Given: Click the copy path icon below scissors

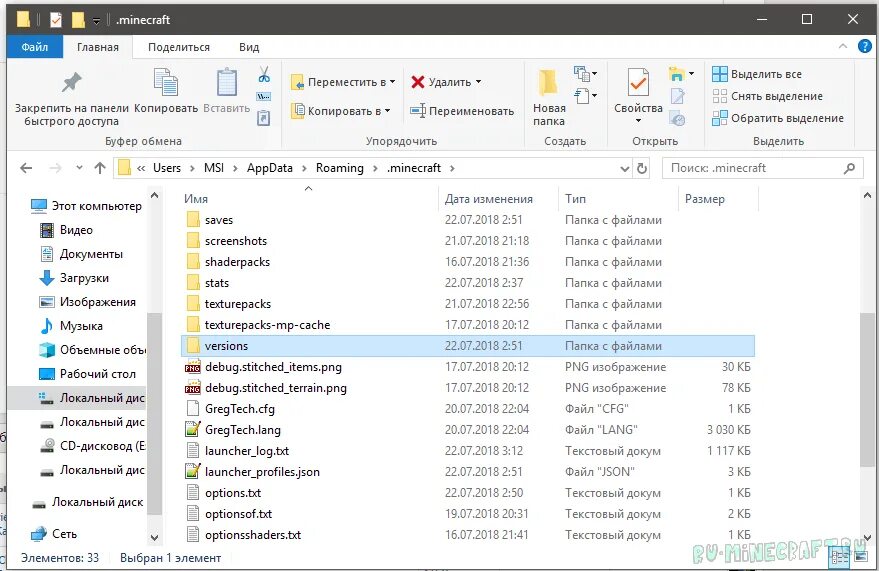Looking at the screenshot, I should click(263, 97).
